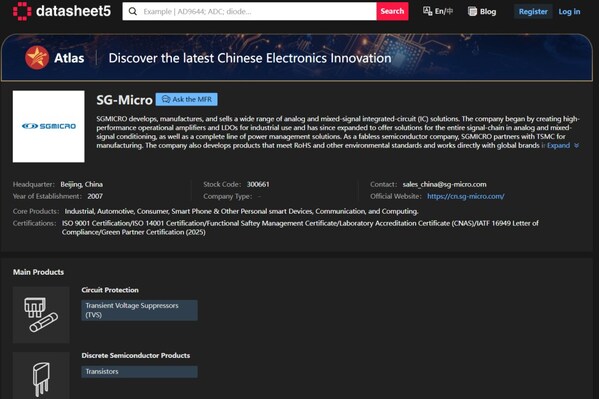Open the Discrete Semiconductor Products heading
This screenshot has width=599, height=399.
coord(136,355)
